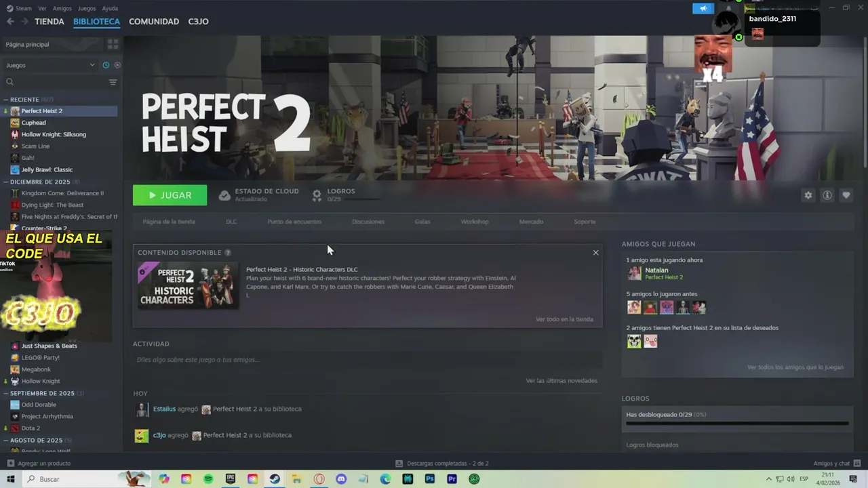This screenshot has height=488, width=868.
Task: Toggle sort by recent activity clock
Action: (106, 65)
